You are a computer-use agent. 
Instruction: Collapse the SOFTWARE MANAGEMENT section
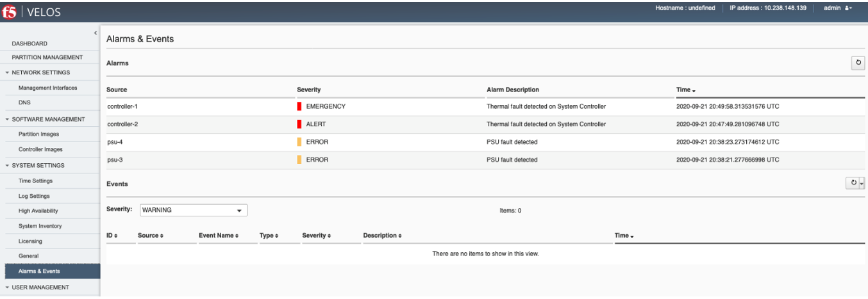point(7,119)
